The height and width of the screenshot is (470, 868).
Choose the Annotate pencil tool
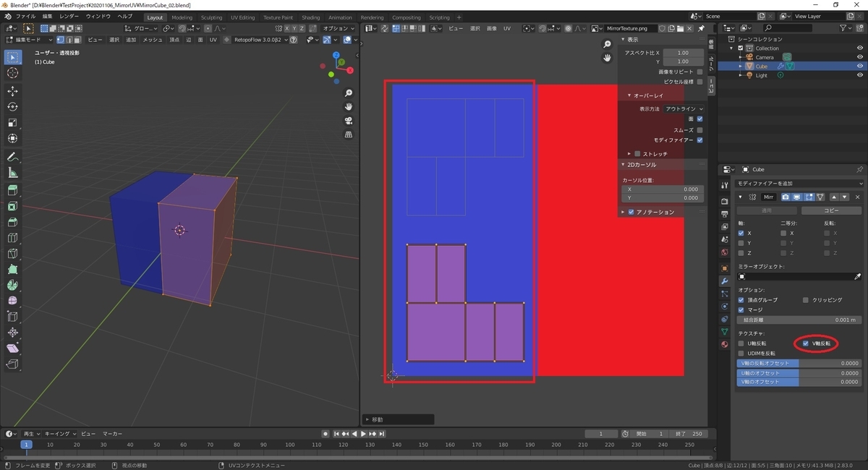click(12, 157)
